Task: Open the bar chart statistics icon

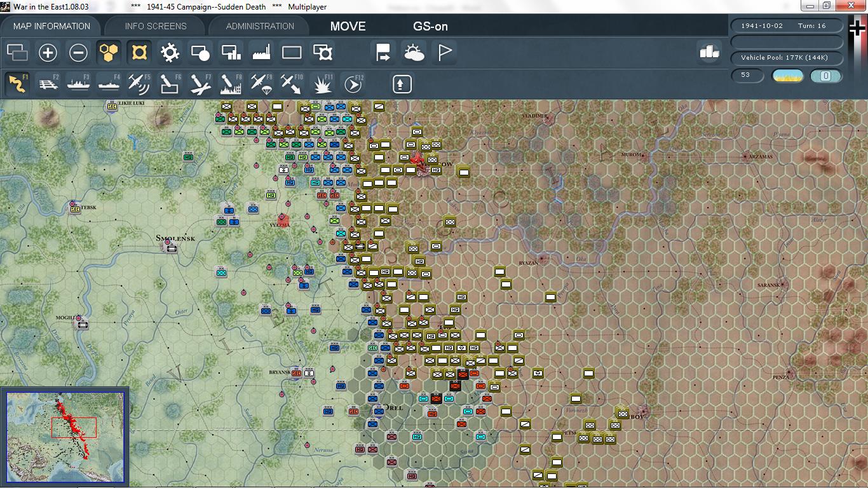Action: [709, 53]
